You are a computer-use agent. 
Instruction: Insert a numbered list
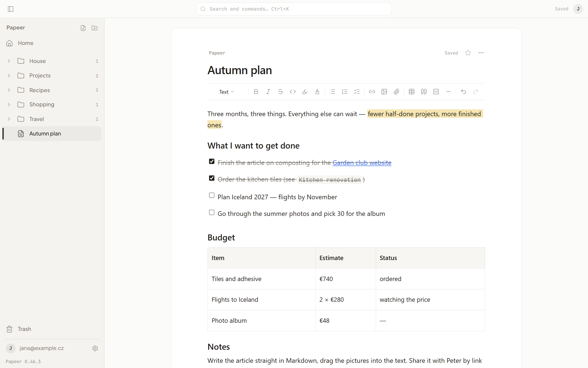click(x=345, y=92)
